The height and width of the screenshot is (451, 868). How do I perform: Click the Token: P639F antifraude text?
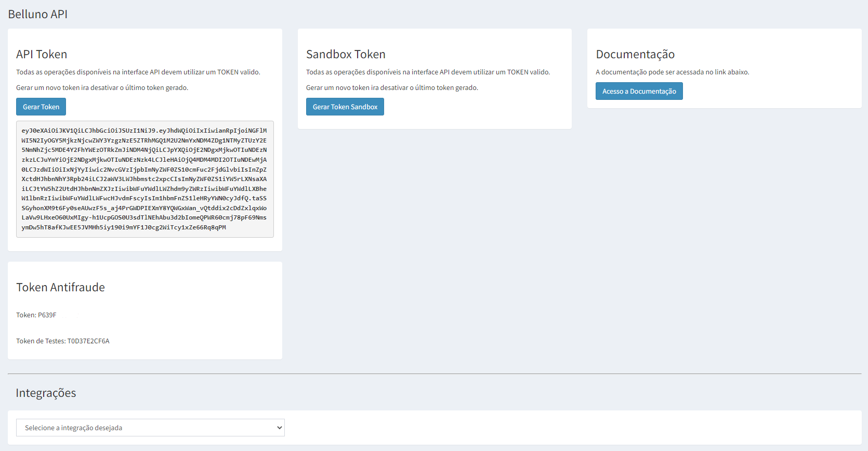pyautogui.click(x=36, y=315)
